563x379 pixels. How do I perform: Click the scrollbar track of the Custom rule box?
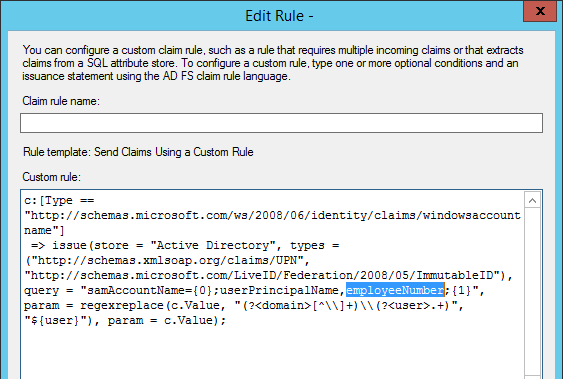coord(532,291)
